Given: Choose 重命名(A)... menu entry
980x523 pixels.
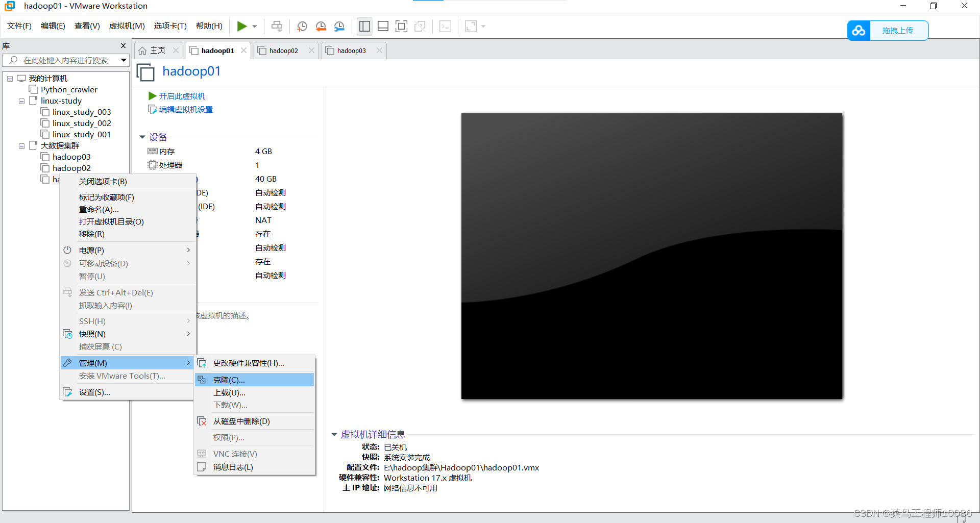Looking at the screenshot, I should pyautogui.click(x=128, y=210).
